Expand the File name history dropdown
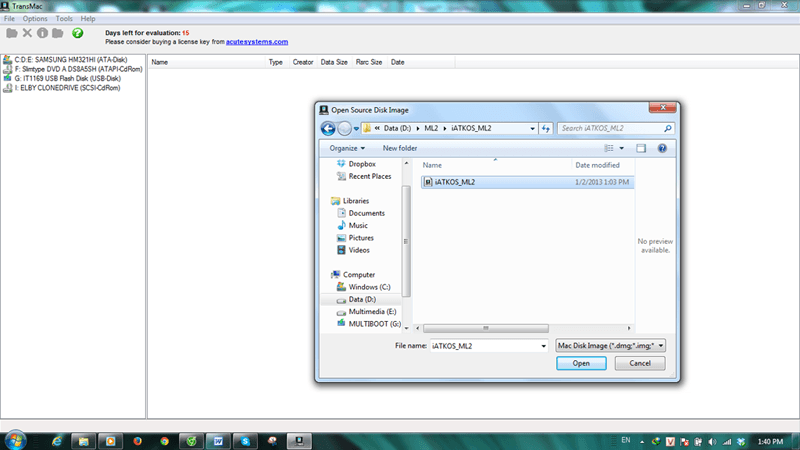This screenshot has width=800, height=450. click(x=543, y=346)
